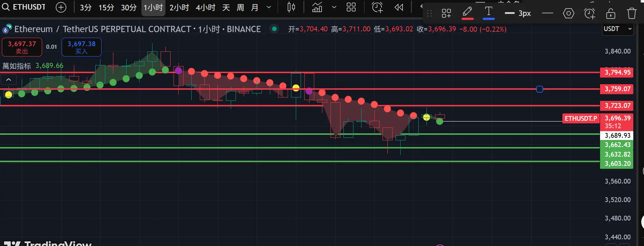The image size is (644, 246).
Task: Select the 1小时 timeframe
Action: point(153,7)
